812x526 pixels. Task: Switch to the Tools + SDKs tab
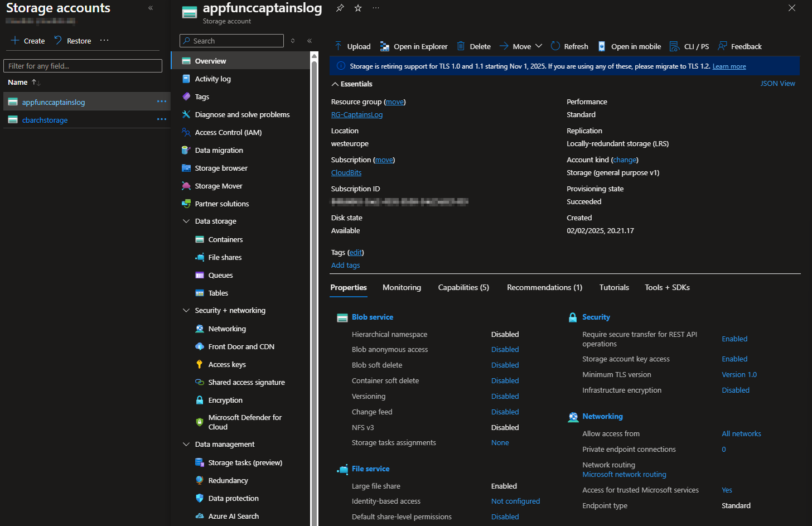click(667, 287)
